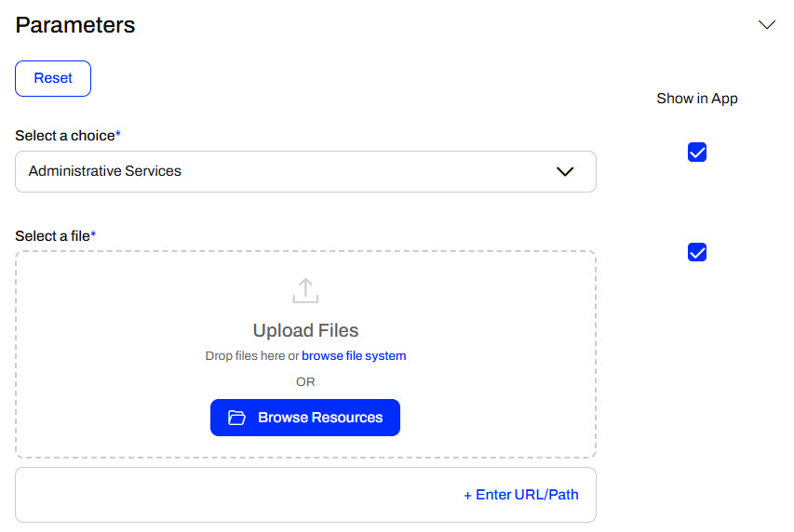The width and height of the screenshot is (794, 532).
Task: Click the empty URL/Path box
Action: pos(233,495)
